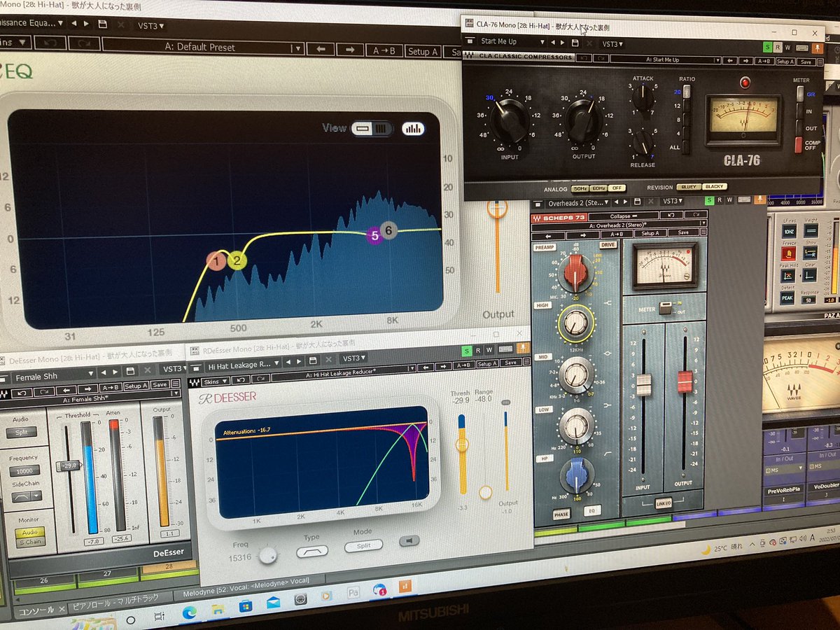Open Start Me Up preset dropdown in CLA-76
Image resolution: width=840 pixels, height=630 pixels.
[x=512, y=42]
